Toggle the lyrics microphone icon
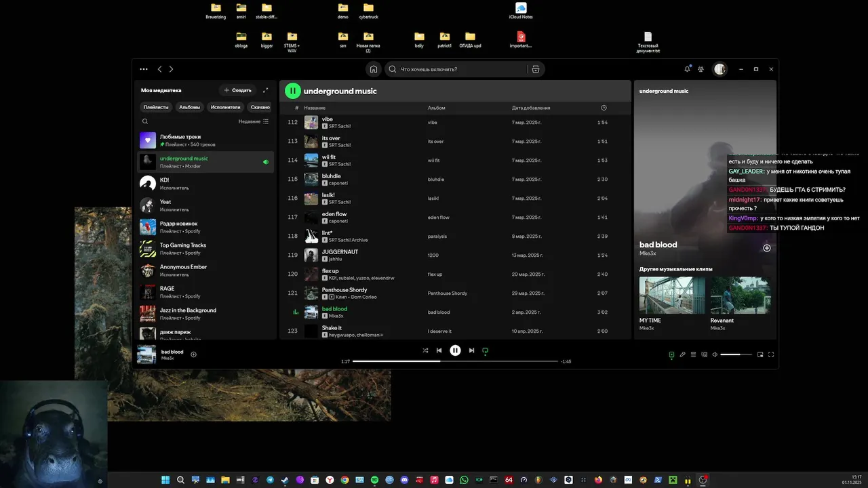868x488 pixels. [682, 354]
